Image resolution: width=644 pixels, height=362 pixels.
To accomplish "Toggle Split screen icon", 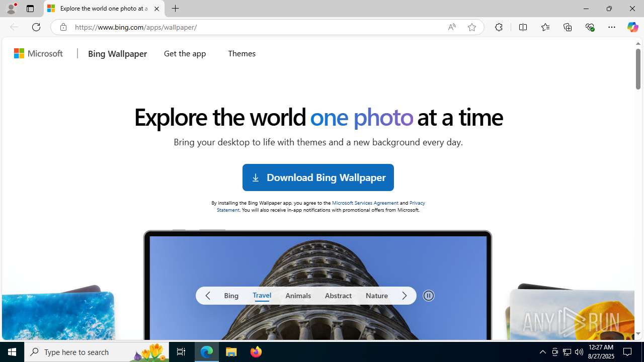I will 523,27.
